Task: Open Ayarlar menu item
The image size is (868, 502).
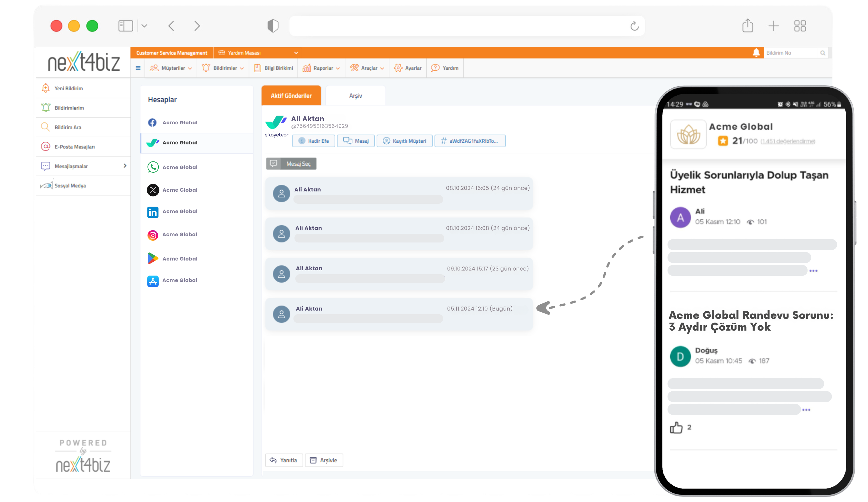Action: click(407, 68)
